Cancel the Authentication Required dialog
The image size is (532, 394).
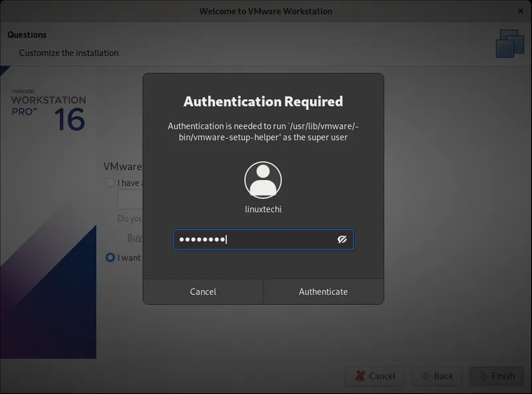(x=203, y=292)
